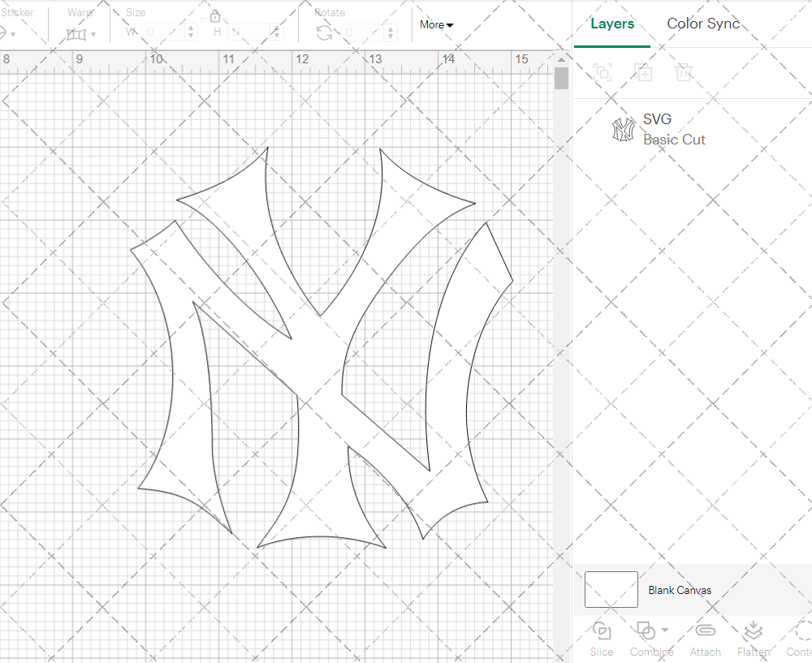The width and height of the screenshot is (812, 663).
Task: Click the Blank Canvas swatch
Action: pyautogui.click(x=611, y=589)
